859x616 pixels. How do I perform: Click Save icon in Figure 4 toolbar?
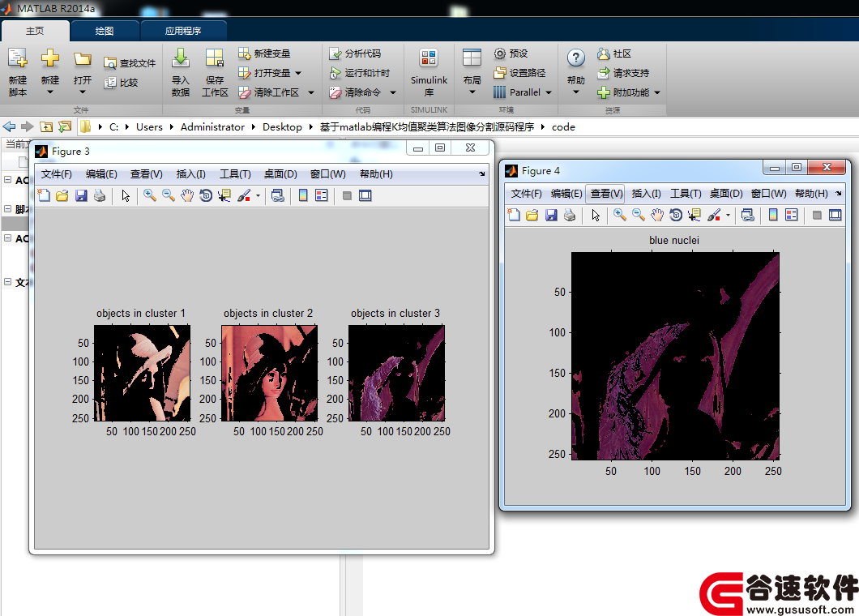[551, 216]
